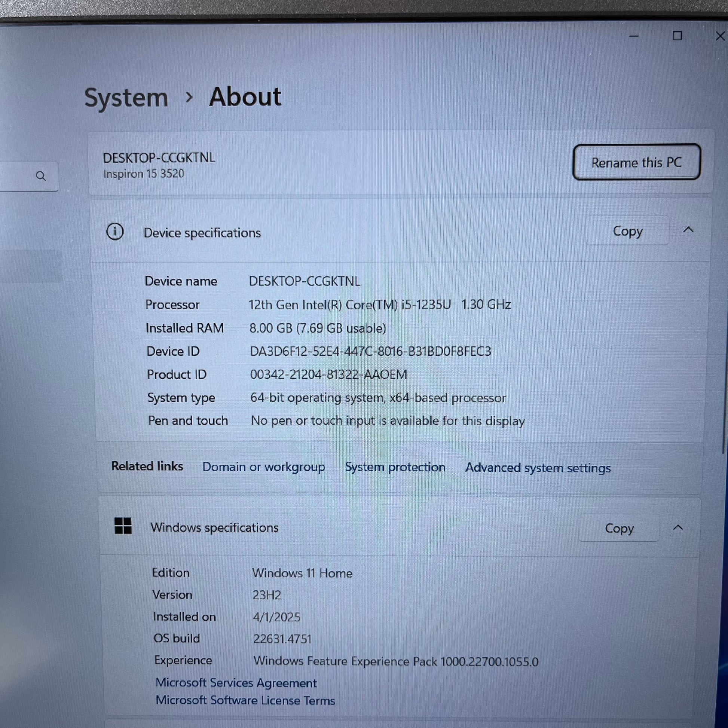The width and height of the screenshot is (728, 728).
Task: Click the Related links label
Action: point(147,466)
